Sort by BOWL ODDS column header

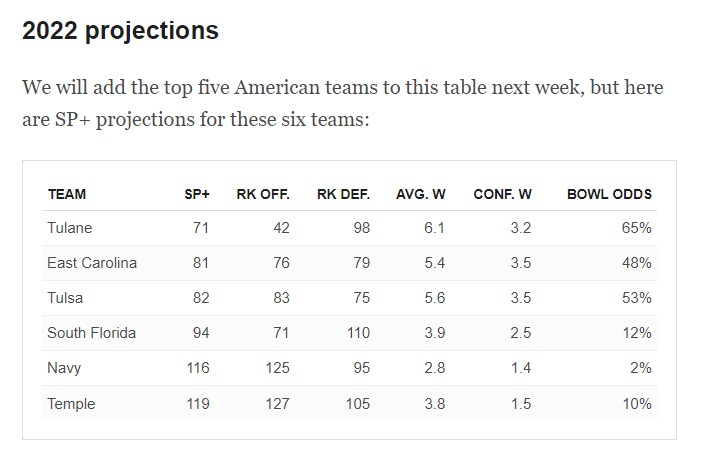[609, 194]
